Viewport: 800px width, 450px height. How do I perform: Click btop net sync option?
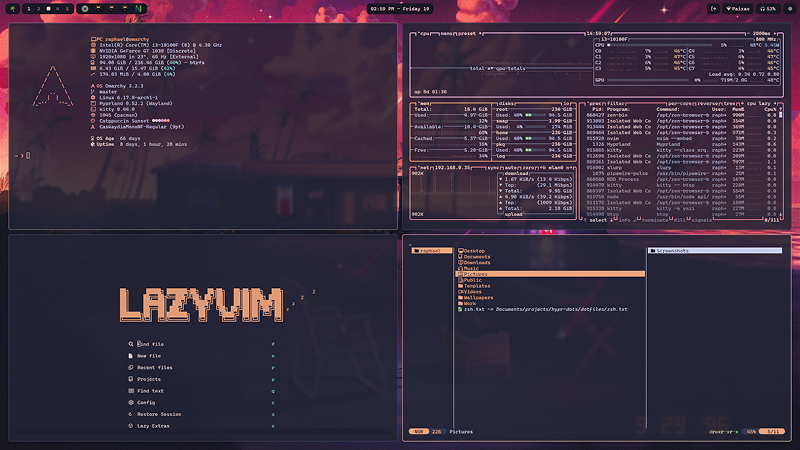pyautogui.click(x=493, y=167)
